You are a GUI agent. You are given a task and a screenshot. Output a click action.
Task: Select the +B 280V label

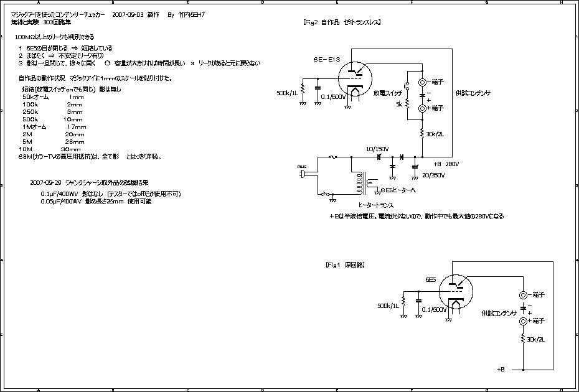446,164
